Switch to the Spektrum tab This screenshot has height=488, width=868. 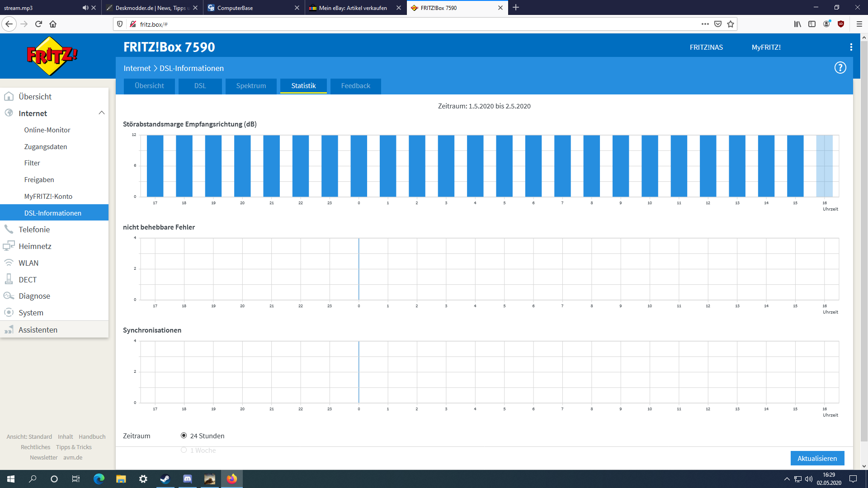[x=251, y=86]
